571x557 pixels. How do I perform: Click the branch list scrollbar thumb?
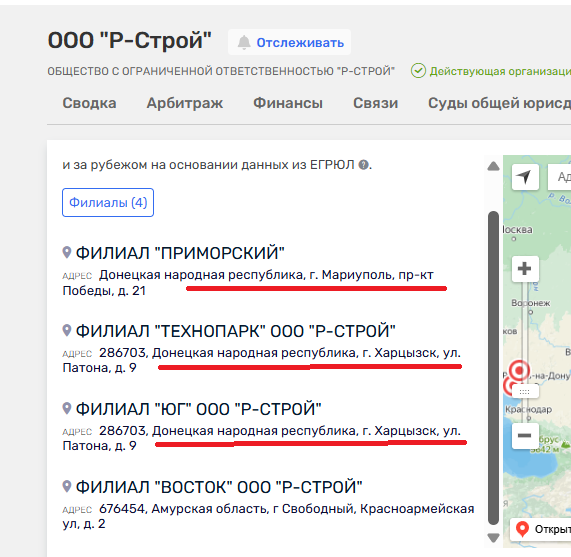(x=493, y=368)
